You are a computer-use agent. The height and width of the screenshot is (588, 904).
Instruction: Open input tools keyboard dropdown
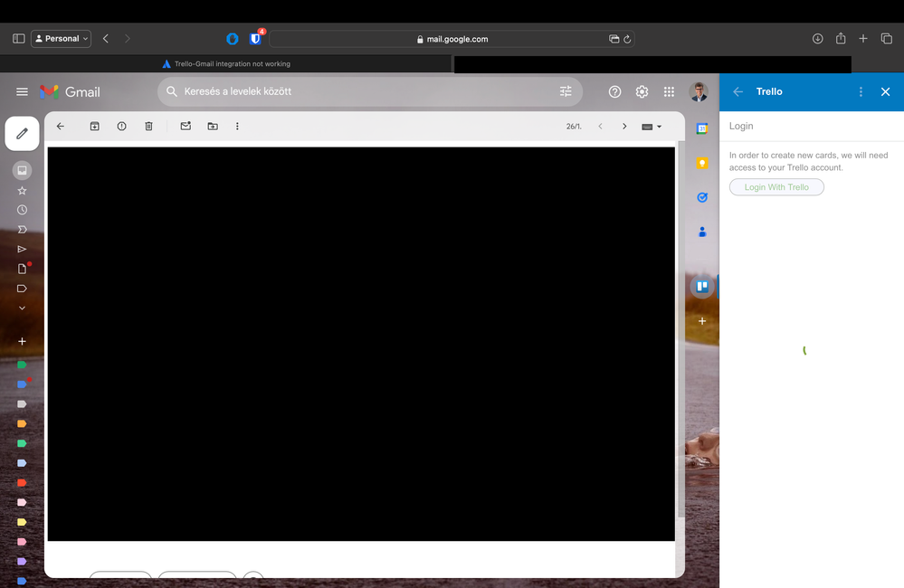(x=652, y=127)
